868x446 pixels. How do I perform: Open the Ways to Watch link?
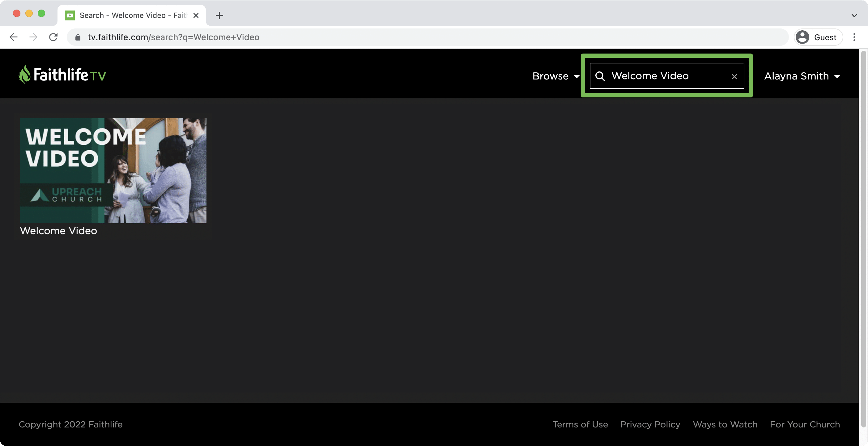click(725, 424)
